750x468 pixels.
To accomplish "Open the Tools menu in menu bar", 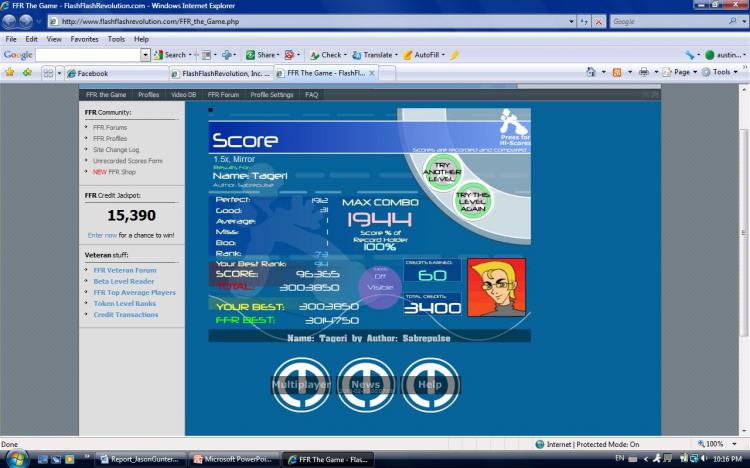I will (116, 39).
